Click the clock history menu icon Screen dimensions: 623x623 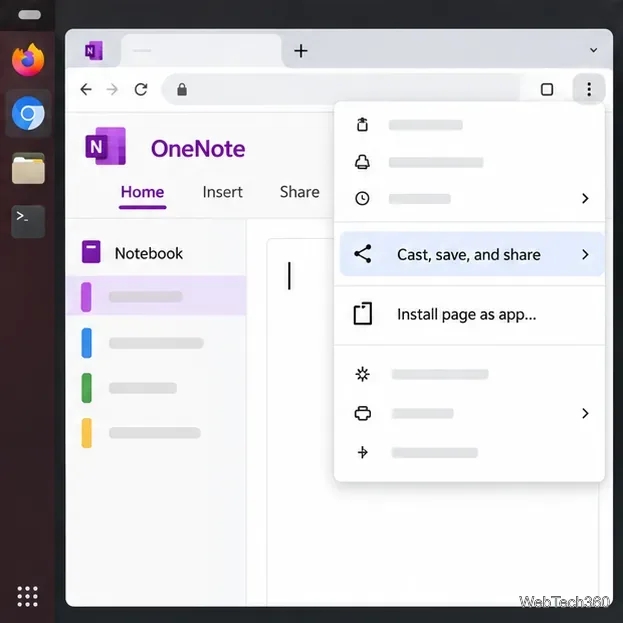tap(362, 198)
